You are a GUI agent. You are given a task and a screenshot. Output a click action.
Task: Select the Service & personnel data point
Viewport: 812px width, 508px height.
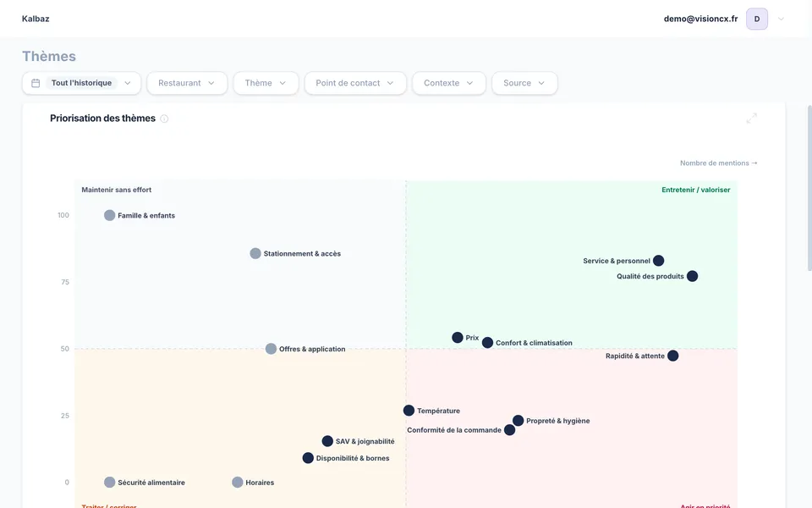click(658, 261)
